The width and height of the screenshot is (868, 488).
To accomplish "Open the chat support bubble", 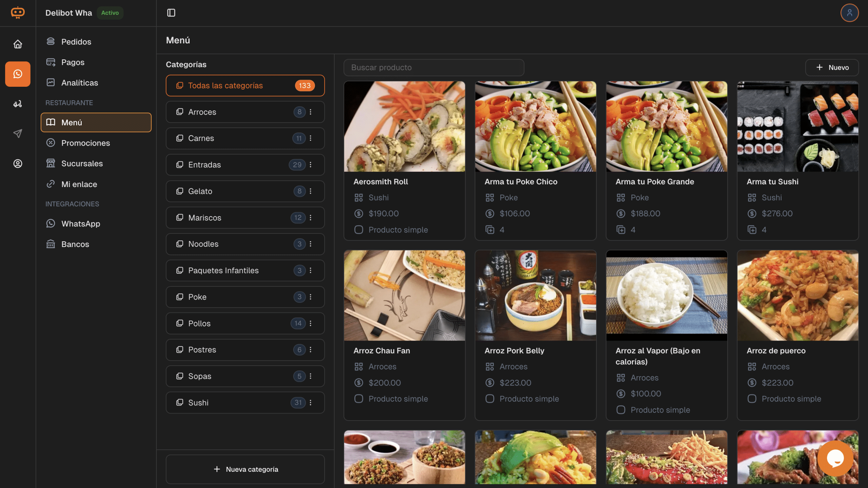I will [x=835, y=459].
